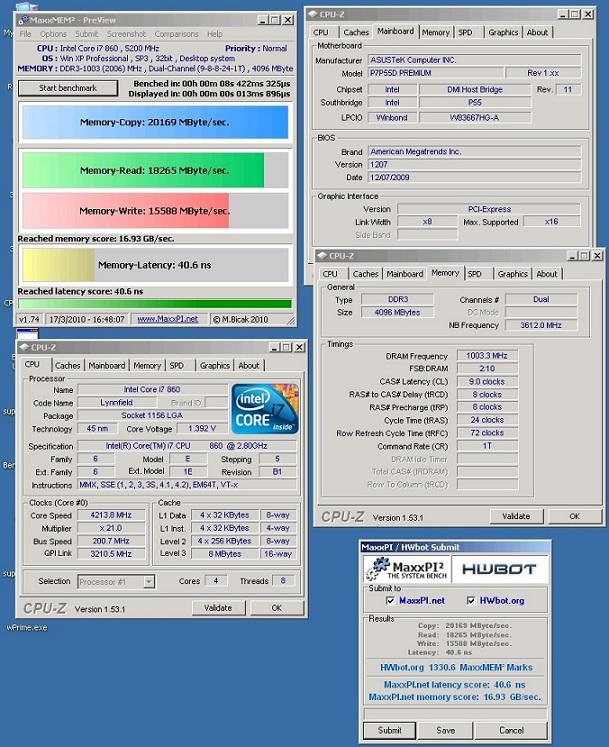
Task: Click the Level 3 cache 8 MBytes value
Action: tap(225, 554)
